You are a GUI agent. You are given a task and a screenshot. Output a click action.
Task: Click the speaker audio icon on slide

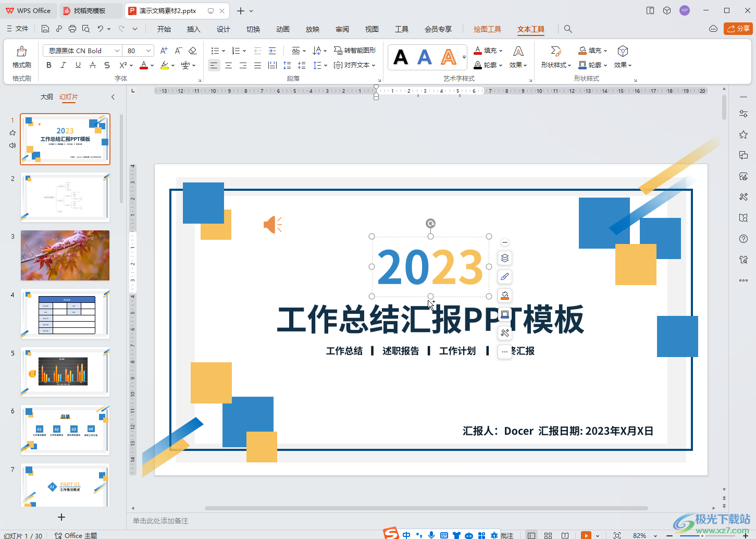click(272, 225)
